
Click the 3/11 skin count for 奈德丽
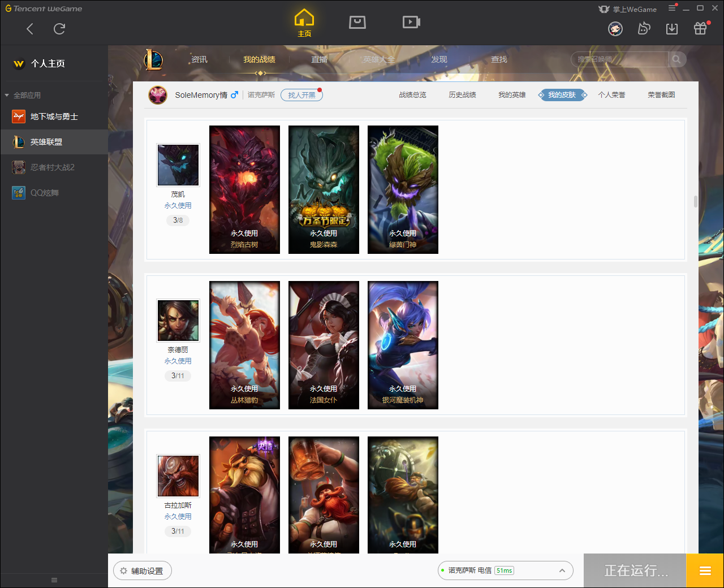click(178, 376)
